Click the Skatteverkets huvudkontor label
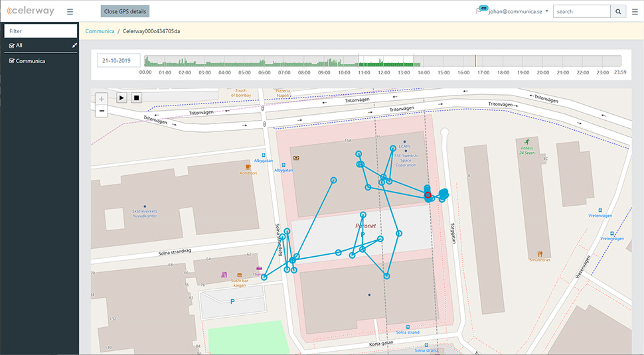Viewport: 644px width, 355px height. point(145,214)
